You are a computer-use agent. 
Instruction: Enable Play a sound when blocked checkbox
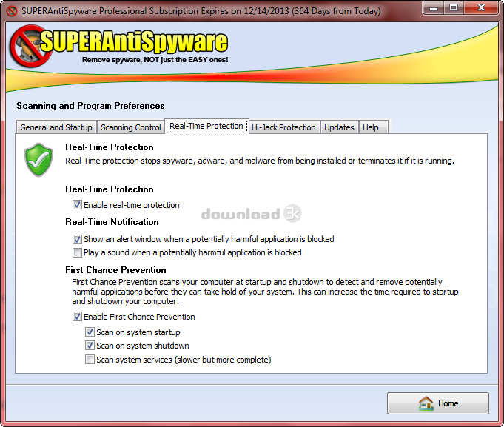77,252
